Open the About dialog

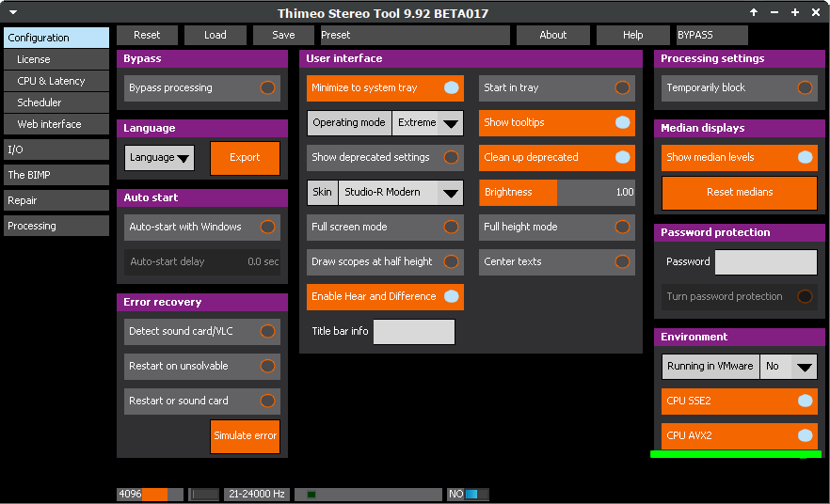click(552, 35)
